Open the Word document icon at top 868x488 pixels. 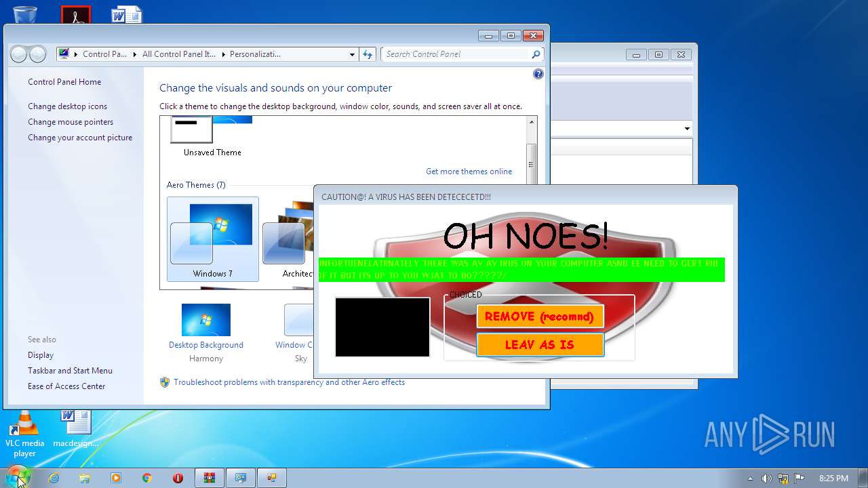[x=127, y=14]
